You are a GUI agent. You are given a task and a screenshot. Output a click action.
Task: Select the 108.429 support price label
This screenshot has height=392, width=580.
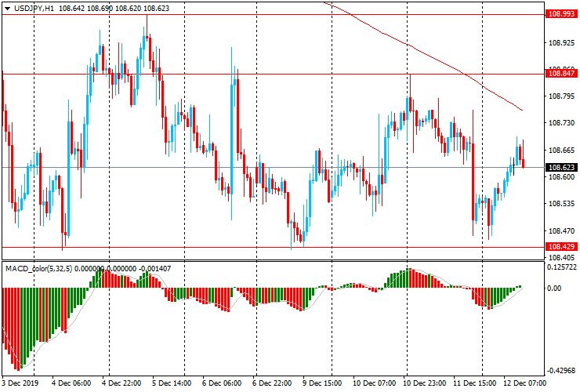[560, 247]
